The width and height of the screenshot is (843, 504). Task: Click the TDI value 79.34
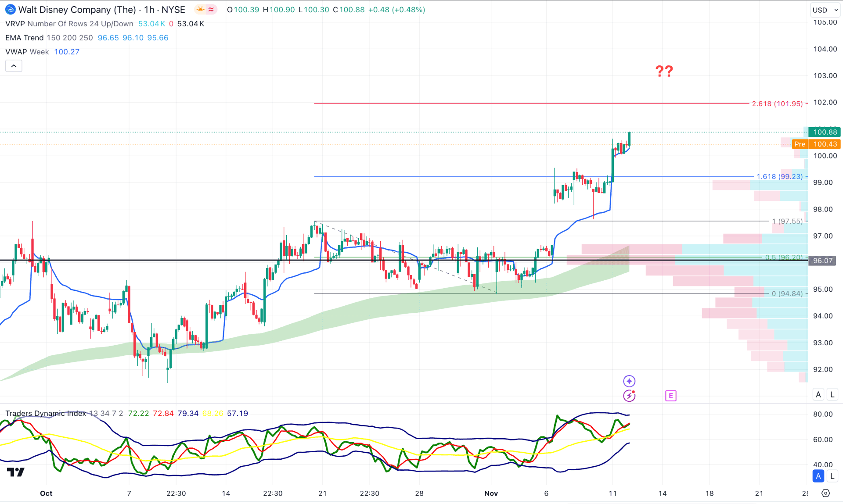coord(188,413)
